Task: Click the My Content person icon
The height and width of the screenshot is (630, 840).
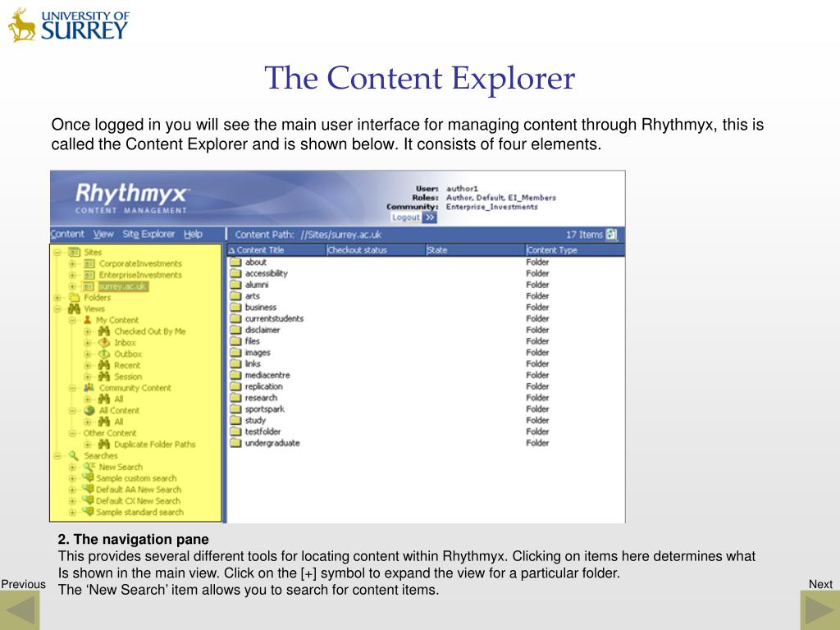Action: click(x=87, y=320)
